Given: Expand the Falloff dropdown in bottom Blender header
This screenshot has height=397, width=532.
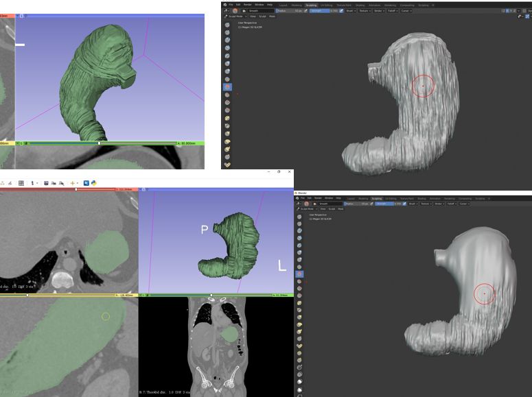Looking at the screenshot, I should [452, 204].
